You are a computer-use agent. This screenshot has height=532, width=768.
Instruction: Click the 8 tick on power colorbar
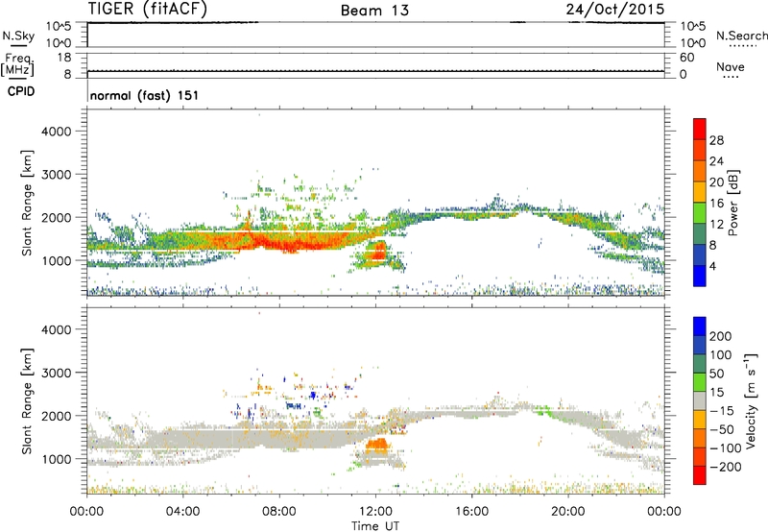713,245
